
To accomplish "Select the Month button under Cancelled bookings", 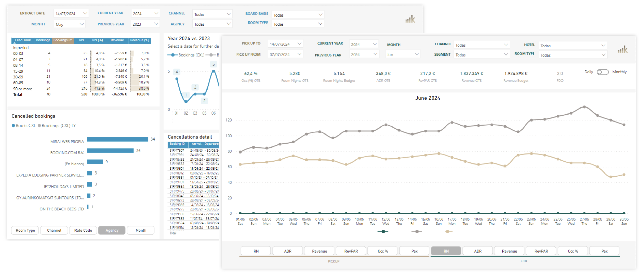I will (x=141, y=230).
